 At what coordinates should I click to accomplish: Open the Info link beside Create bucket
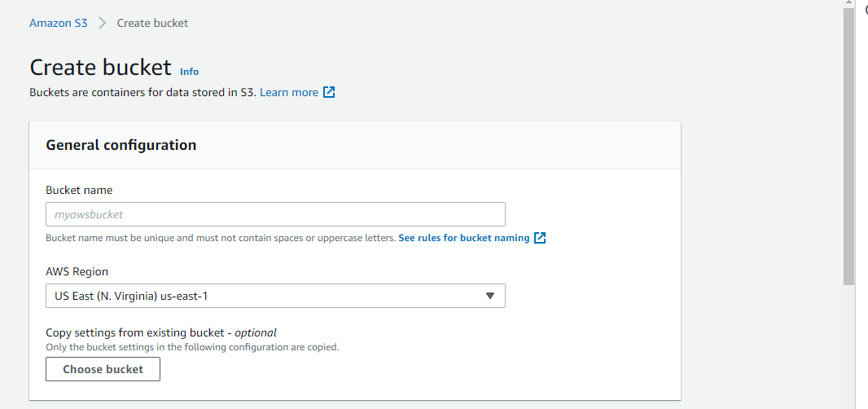click(x=190, y=72)
